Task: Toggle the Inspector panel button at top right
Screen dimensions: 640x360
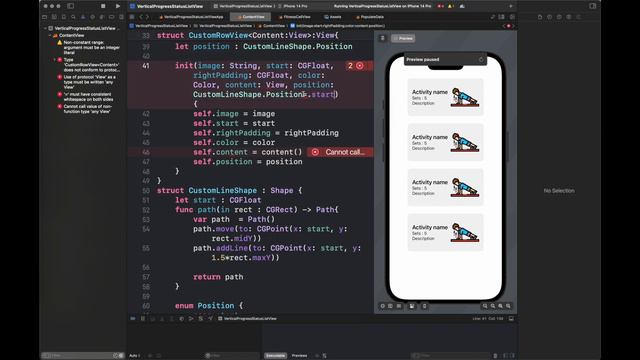Action: (592, 6)
